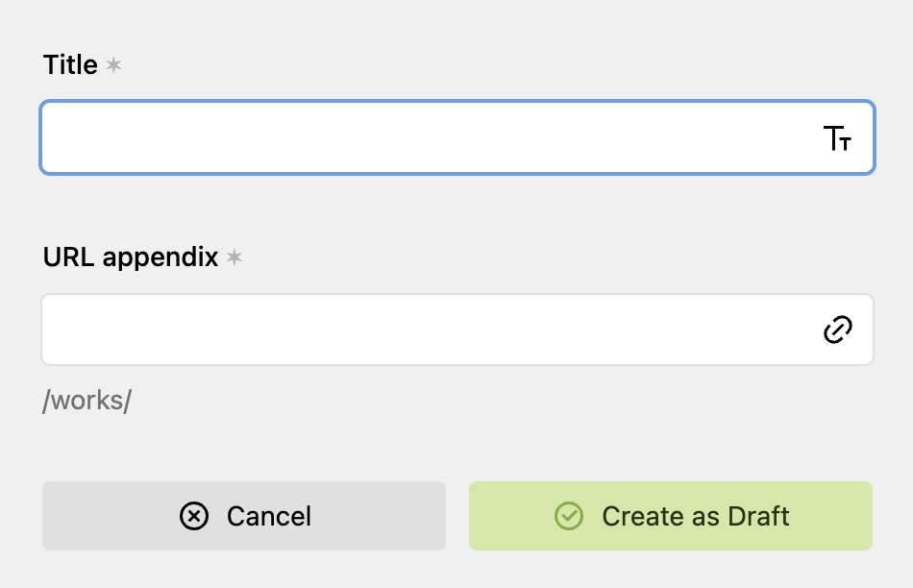Click the circled checkmark icon on Create
The image size is (913, 588).
point(569,517)
